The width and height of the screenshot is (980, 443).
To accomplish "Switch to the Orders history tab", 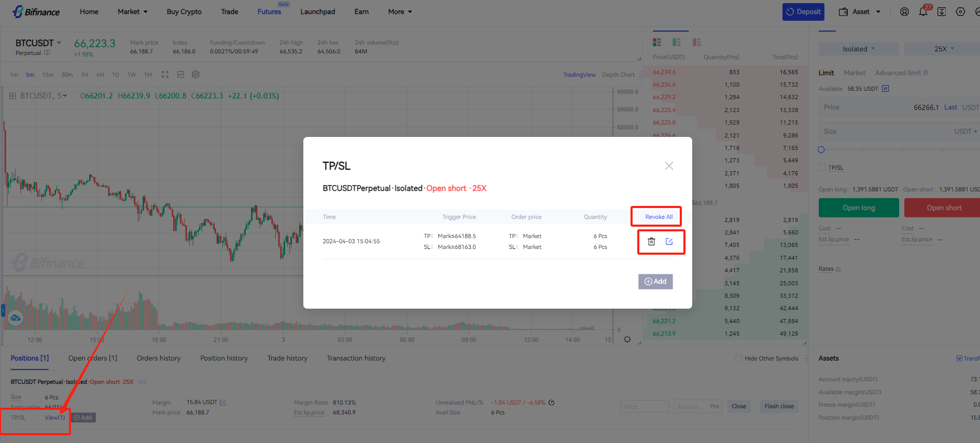I will (x=159, y=358).
